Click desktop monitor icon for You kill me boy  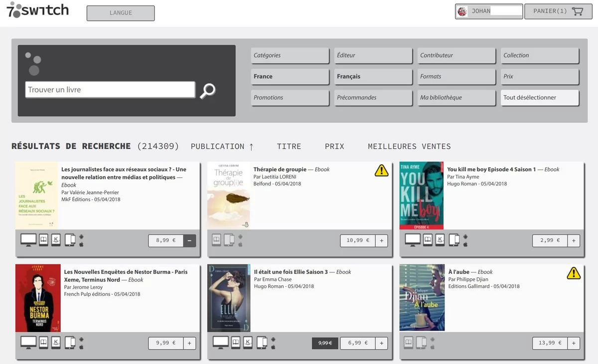pyautogui.click(x=413, y=240)
